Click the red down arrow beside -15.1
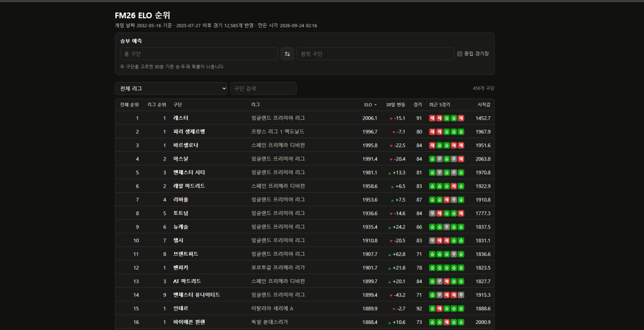The image size is (644, 330). [x=391, y=119]
